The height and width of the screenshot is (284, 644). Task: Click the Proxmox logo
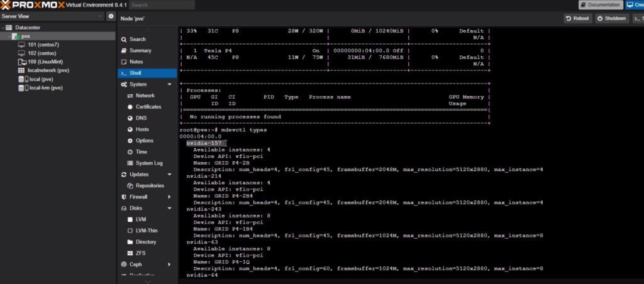32,5
